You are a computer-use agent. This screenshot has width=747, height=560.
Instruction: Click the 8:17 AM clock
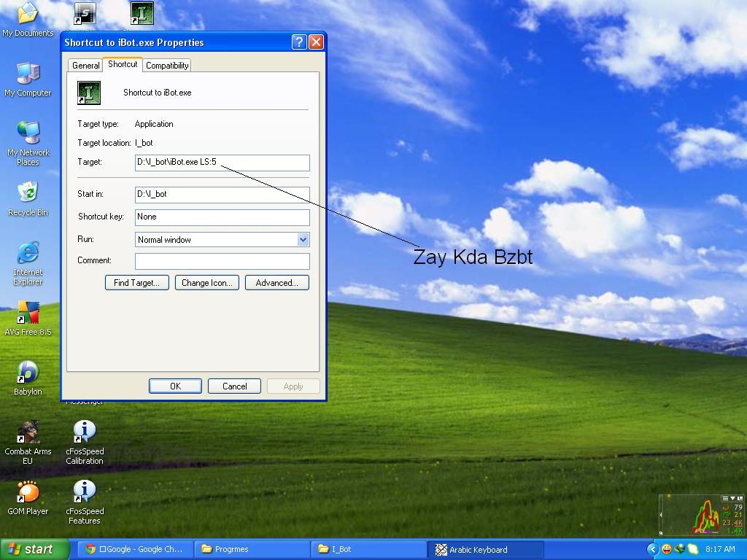(x=720, y=549)
